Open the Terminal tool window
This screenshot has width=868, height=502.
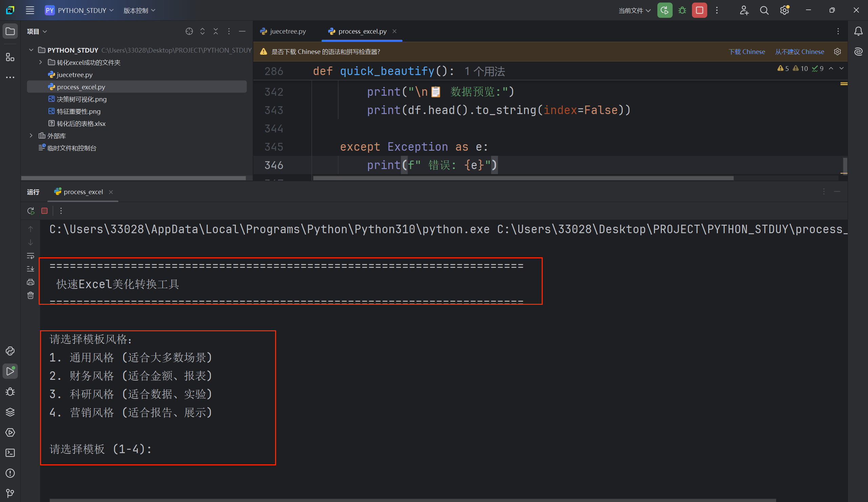[10, 453]
